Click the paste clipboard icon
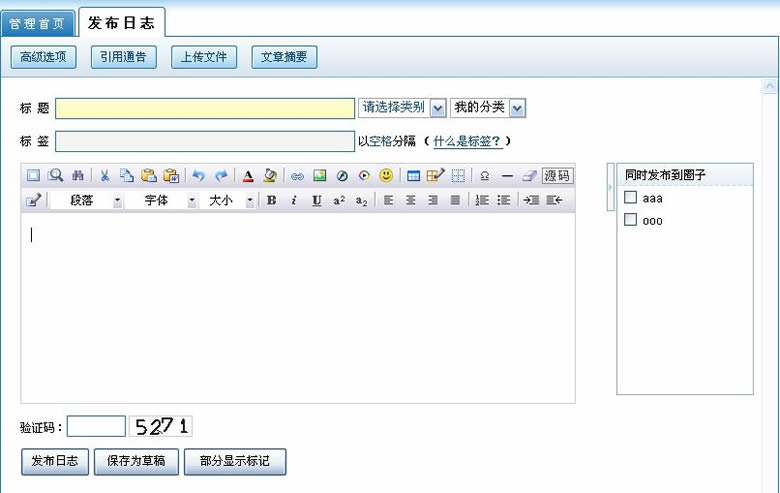This screenshot has width=780, height=493. click(x=149, y=176)
